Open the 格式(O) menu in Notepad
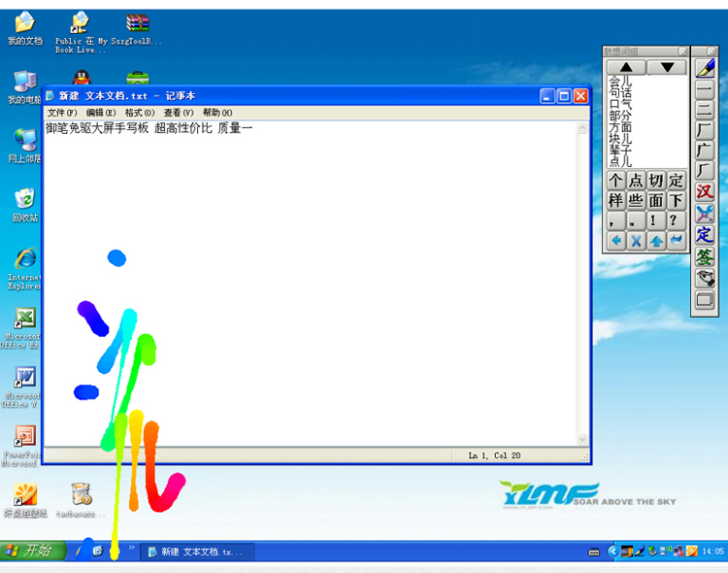 tap(139, 113)
